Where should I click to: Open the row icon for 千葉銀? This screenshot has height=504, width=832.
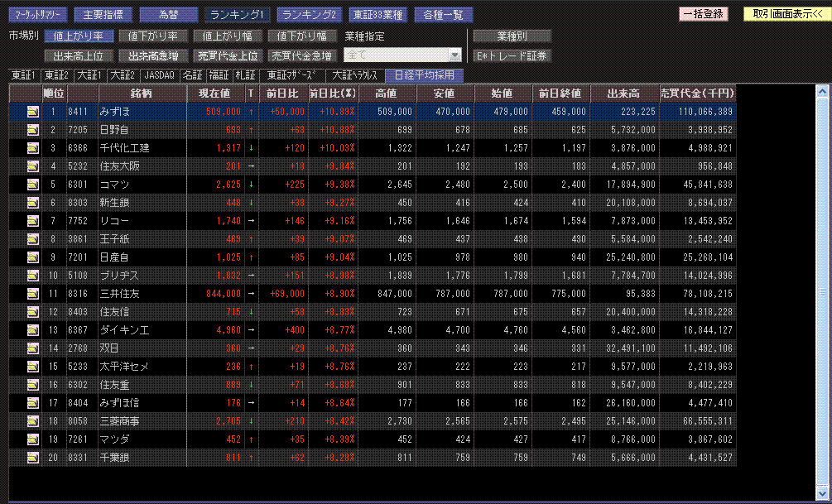pyautogui.click(x=33, y=457)
